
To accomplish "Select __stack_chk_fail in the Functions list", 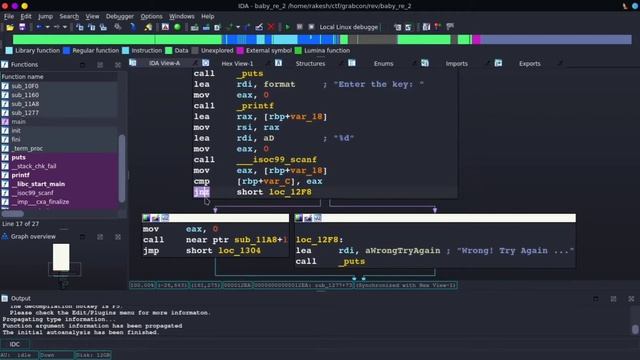I will 59,167.
